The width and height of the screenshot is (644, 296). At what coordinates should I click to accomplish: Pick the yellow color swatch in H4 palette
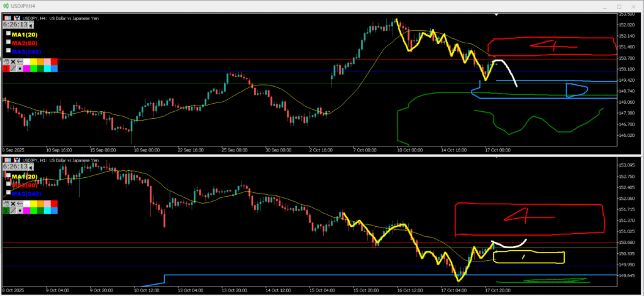[33, 62]
